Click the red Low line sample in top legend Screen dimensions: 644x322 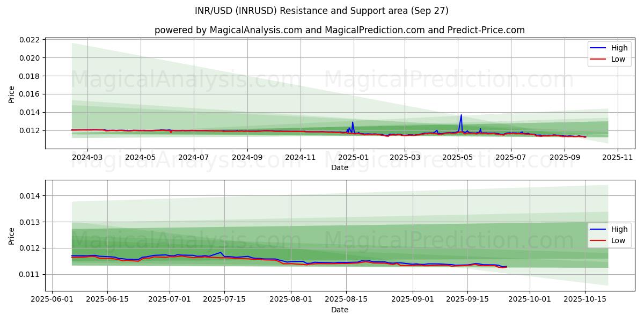598,59
